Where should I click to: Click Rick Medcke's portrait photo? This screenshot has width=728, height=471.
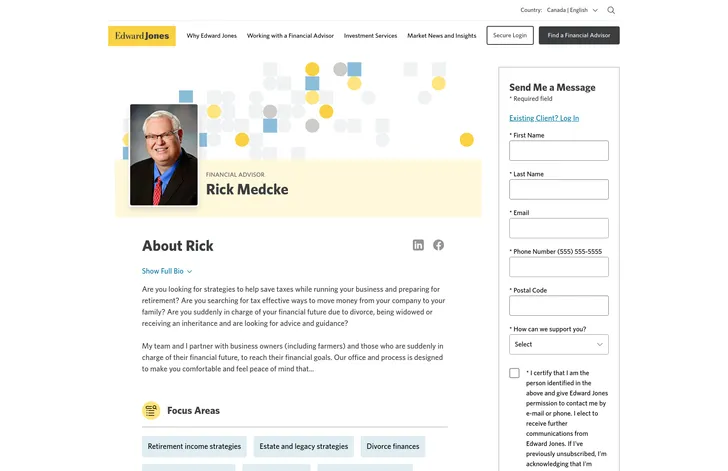tap(164, 155)
